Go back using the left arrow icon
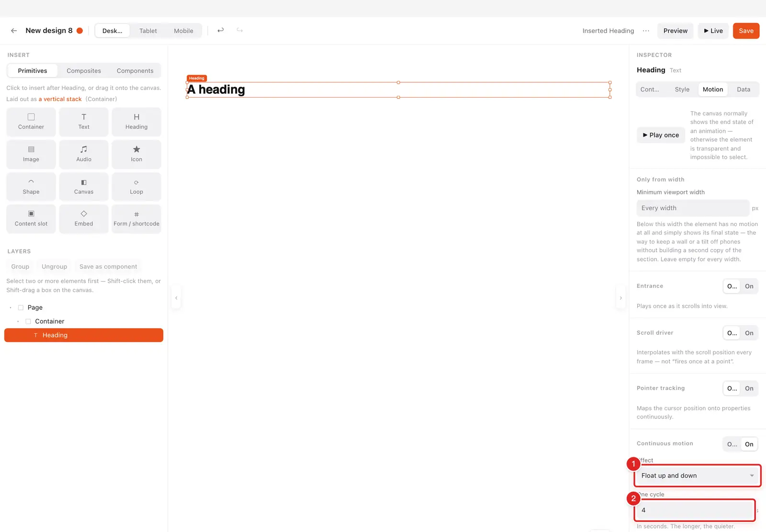 click(x=14, y=31)
